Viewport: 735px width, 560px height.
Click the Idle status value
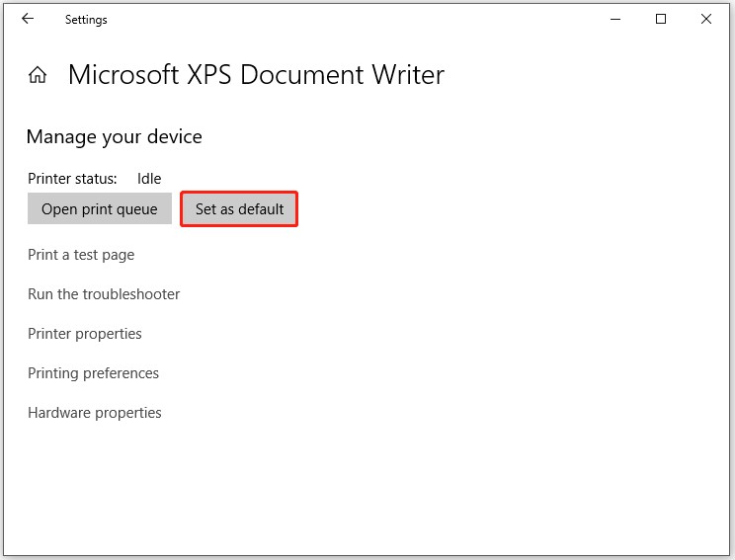pyautogui.click(x=149, y=179)
